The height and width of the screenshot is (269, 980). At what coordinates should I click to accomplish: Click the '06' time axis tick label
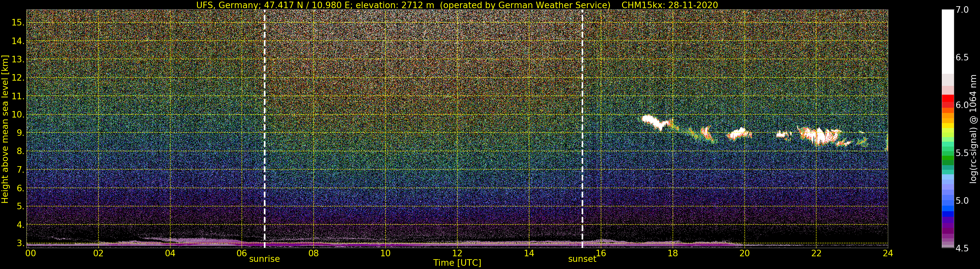pyautogui.click(x=242, y=253)
